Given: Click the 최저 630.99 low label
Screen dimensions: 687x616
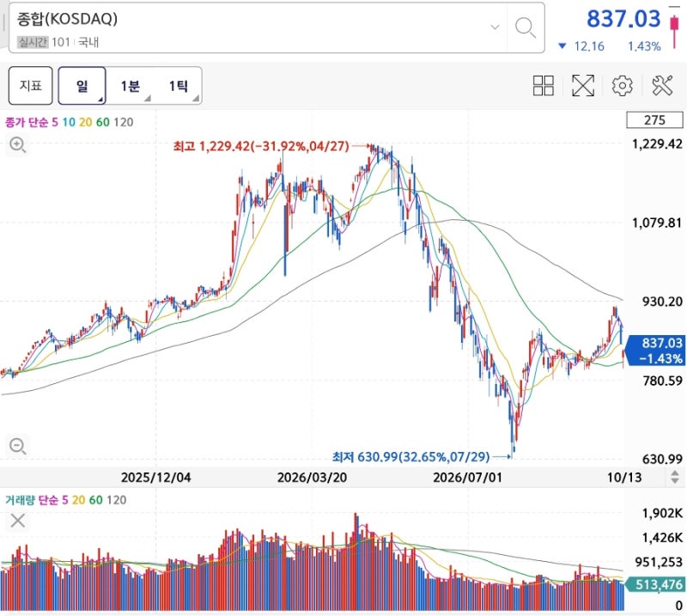Looking at the screenshot, I should point(410,457).
